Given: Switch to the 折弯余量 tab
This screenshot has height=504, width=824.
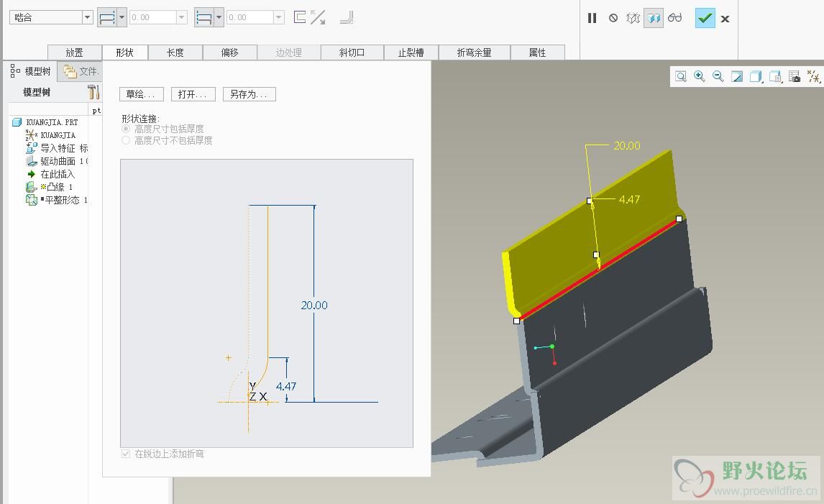Looking at the screenshot, I should point(475,52).
